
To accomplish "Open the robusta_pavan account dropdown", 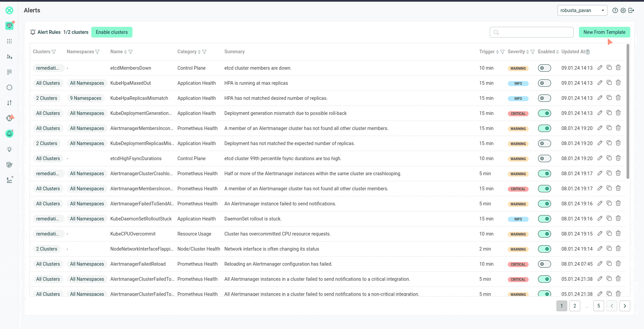I will pos(582,10).
